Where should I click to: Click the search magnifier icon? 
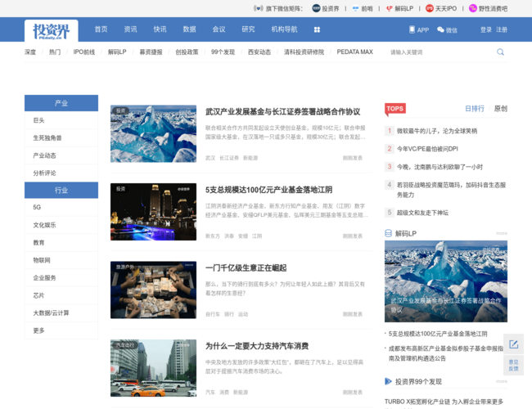500,52
